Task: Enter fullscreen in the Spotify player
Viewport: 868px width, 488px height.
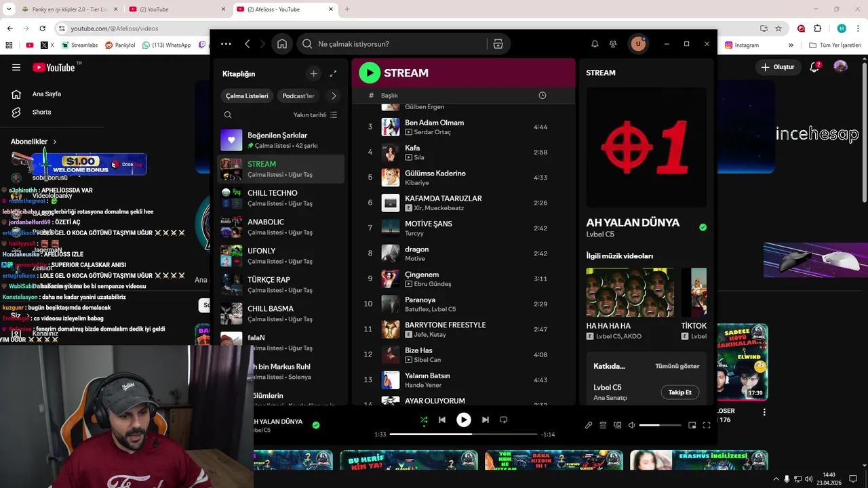Action: click(707, 426)
